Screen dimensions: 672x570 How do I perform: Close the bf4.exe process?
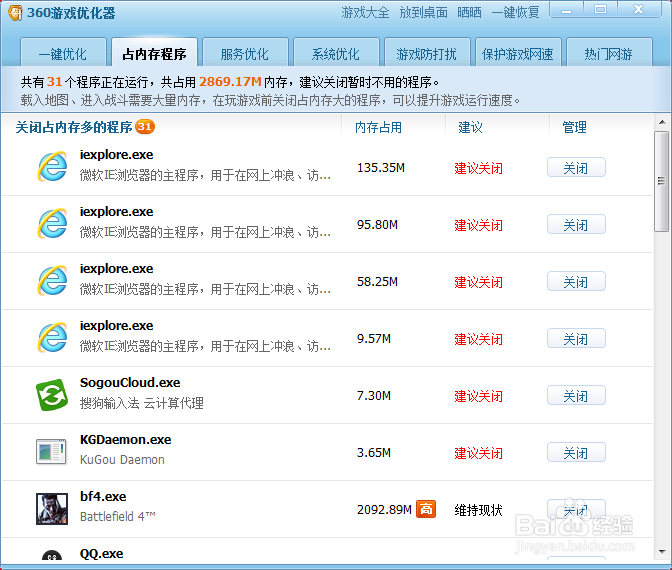tap(576, 510)
